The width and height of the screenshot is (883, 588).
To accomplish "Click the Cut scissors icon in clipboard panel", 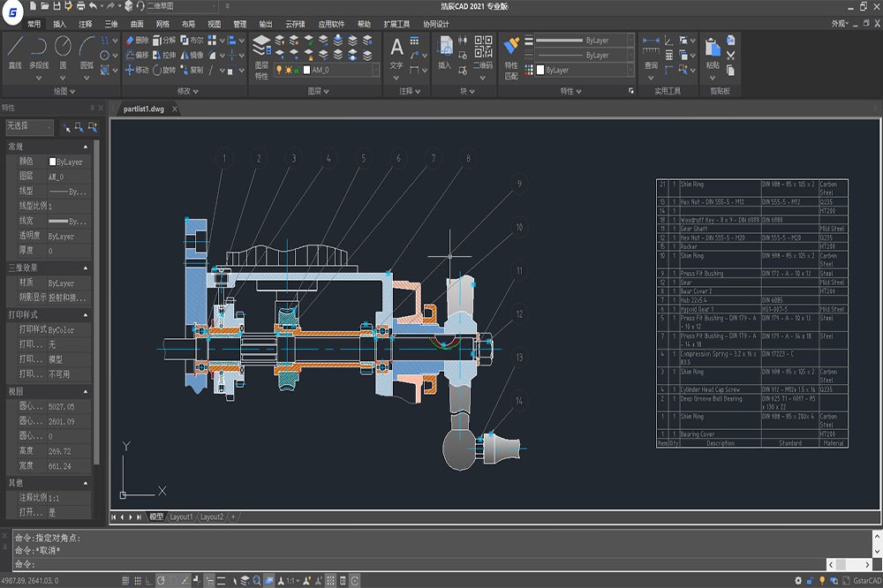I will [x=730, y=56].
